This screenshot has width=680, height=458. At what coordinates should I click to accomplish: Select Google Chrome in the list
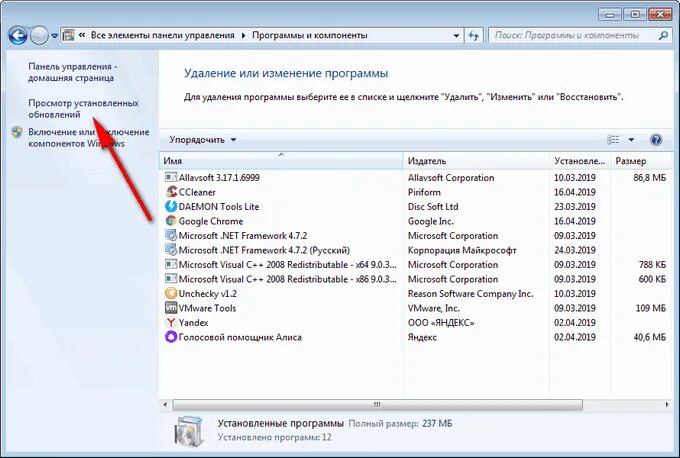211,221
